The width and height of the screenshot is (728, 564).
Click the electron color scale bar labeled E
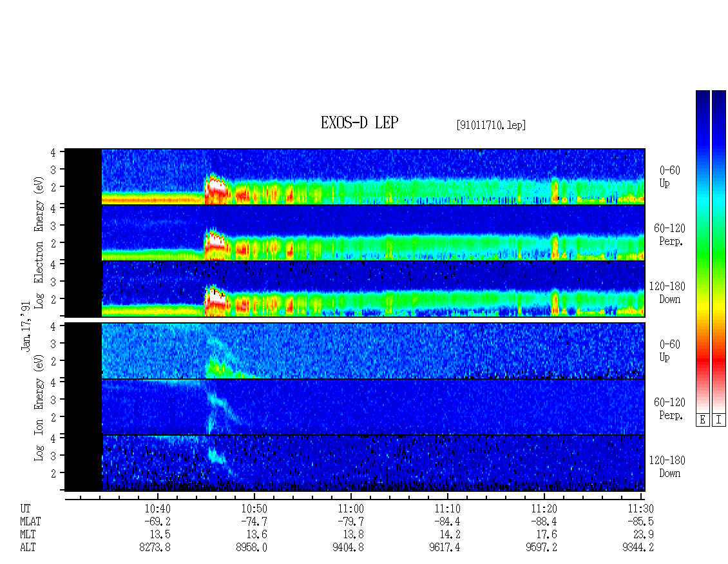coord(702,251)
